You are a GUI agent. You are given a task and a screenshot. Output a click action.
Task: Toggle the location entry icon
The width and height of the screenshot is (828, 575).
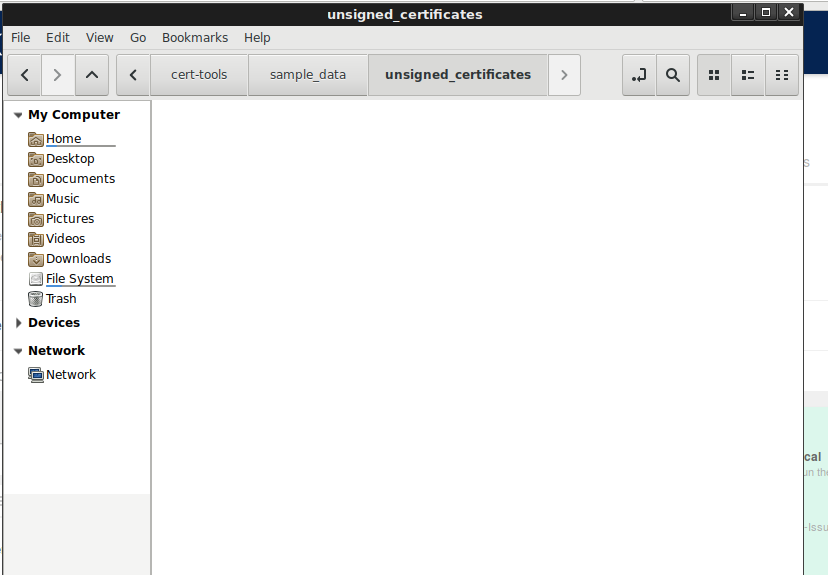pos(639,75)
